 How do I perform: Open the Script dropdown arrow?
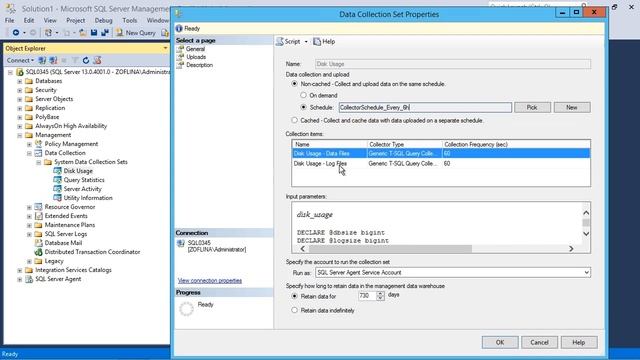coord(306,42)
